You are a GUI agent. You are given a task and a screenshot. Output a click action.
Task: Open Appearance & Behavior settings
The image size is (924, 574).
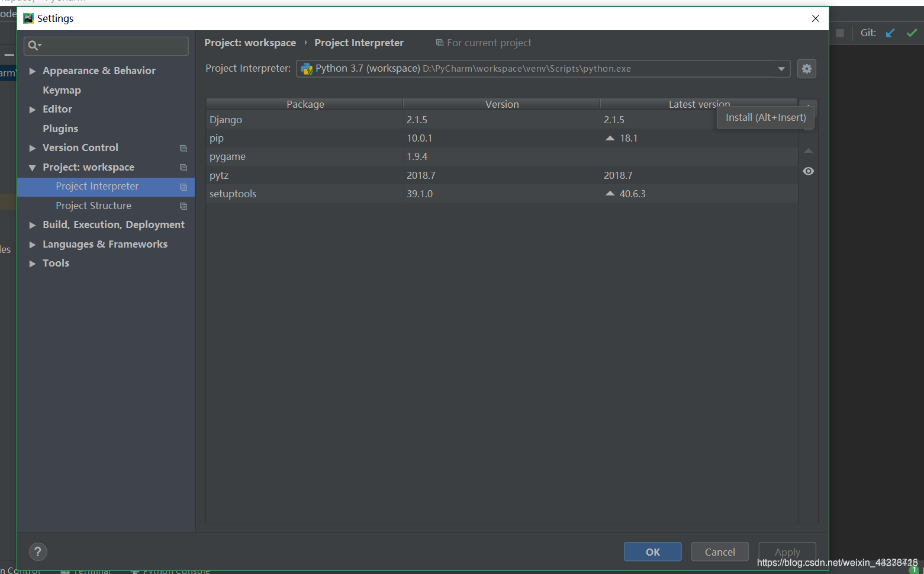pyautogui.click(x=99, y=70)
